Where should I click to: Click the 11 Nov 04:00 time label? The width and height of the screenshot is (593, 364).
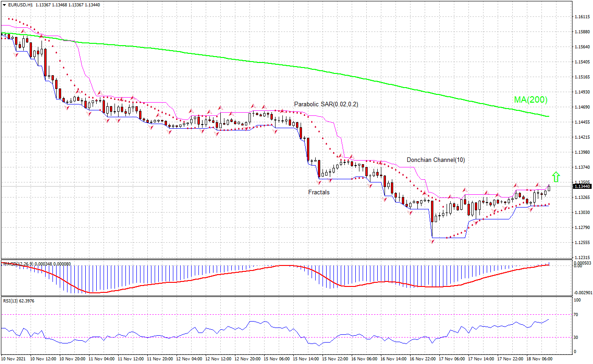101,359
